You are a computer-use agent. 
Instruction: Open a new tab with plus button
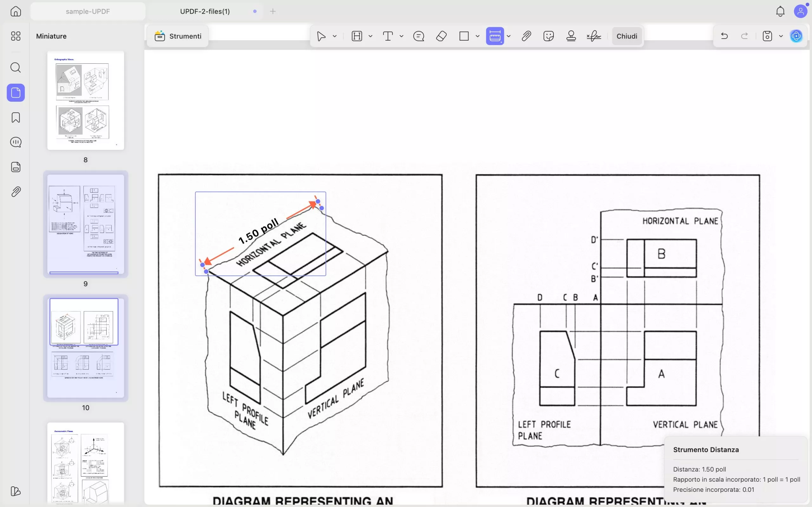(273, 11)
